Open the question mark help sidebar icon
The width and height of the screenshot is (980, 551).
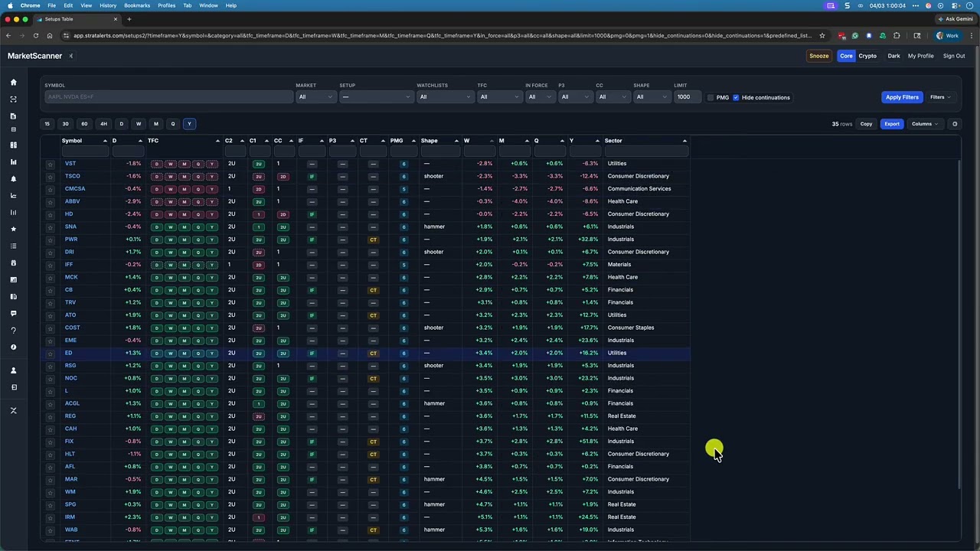tap(13, 331)
